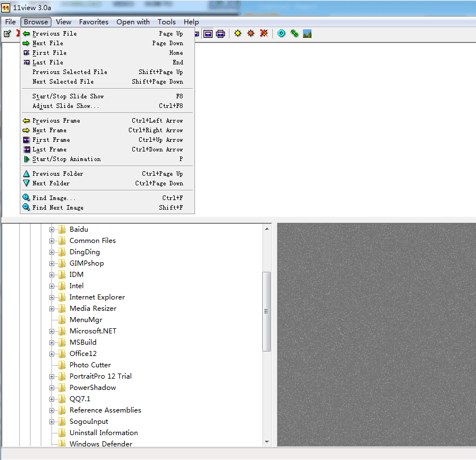Click the yellow sun brightness icon
Screen dimensions: 476x460
point(237,34)
